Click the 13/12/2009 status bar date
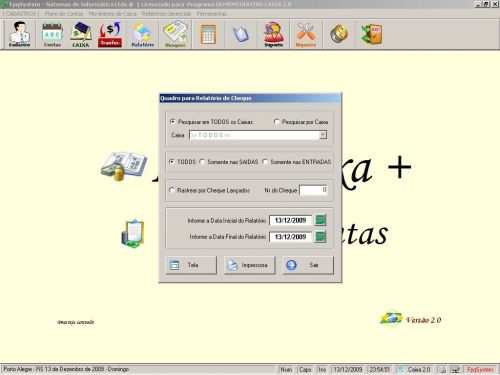Image resolution: width=500 pixels, height=375 pixels. point(348,369)
